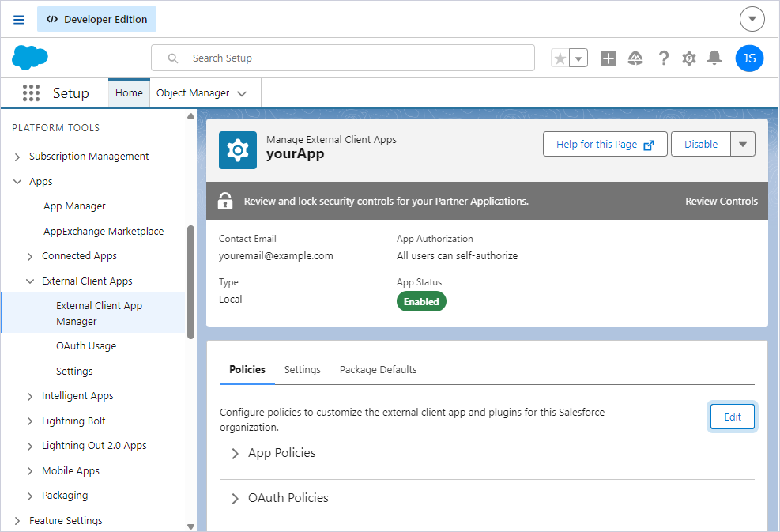This screenshot has height=532, width=780.
Task: Open the Trailhead guidance icon
Action: (635, 58)
